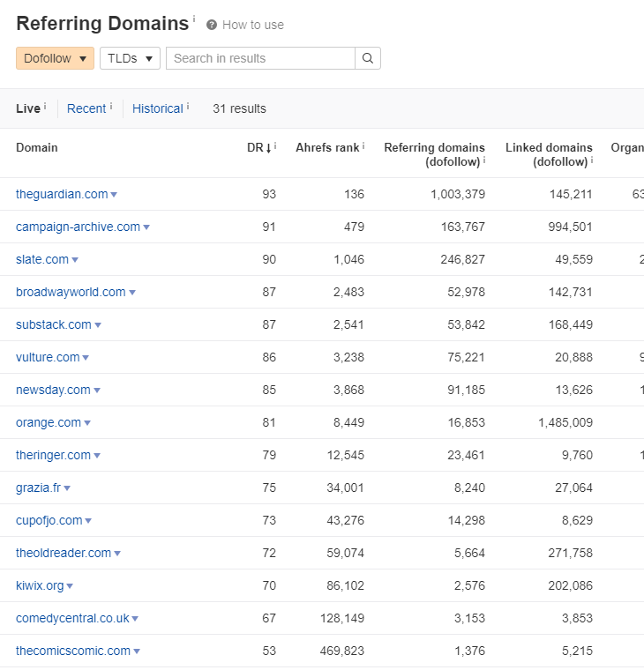Click info icon next to DR header
The image size is (644, 670).
(275, 145)
